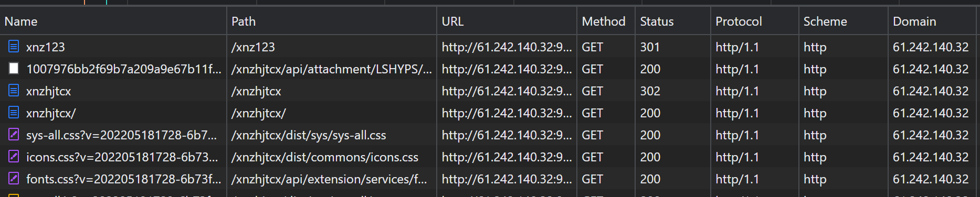Select the icons.css request name
Screen dimensions: 980x197
coord(122,157)
